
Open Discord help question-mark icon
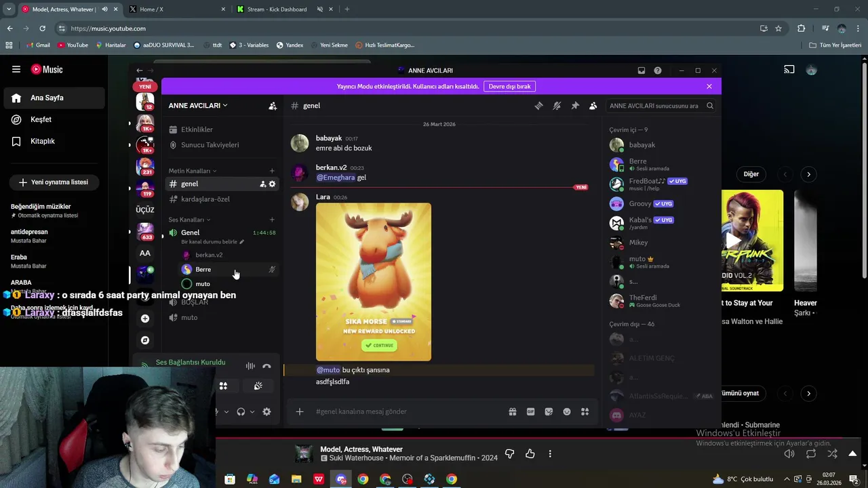pos(658,70)
